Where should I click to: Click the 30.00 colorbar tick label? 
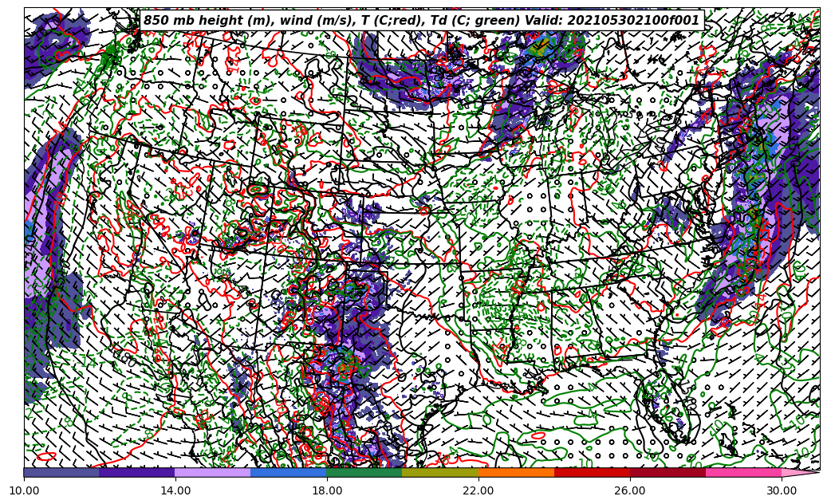[x=782, y=491]
